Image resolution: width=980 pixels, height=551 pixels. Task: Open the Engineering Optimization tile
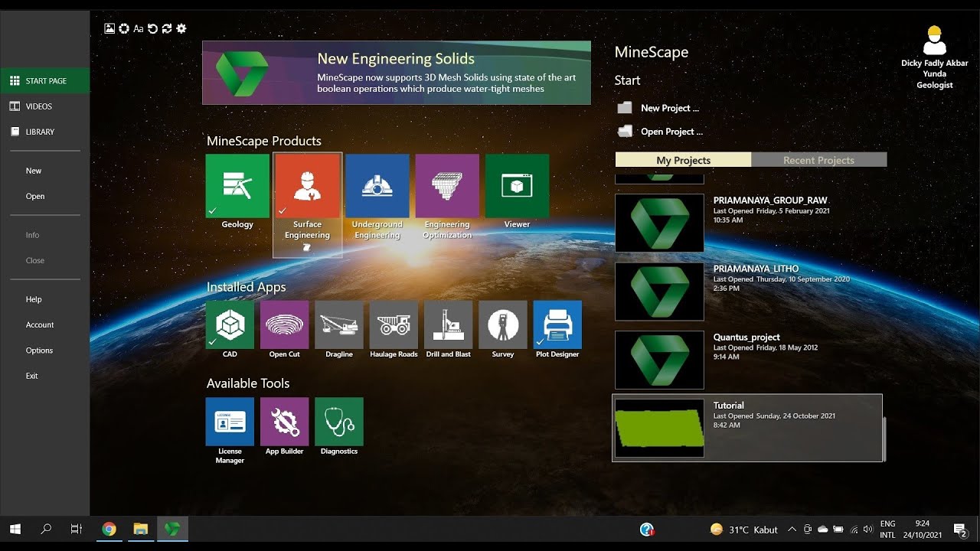(x=447, y=186)
